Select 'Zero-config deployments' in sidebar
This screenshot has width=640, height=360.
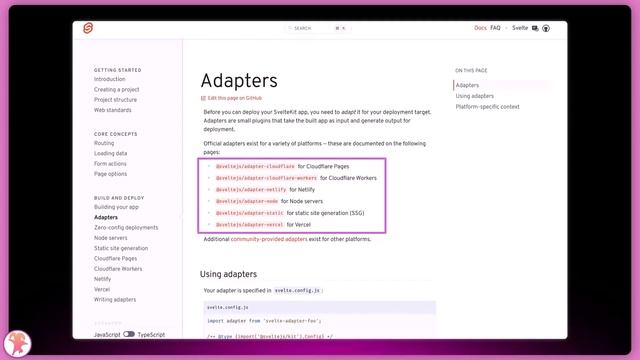(126, 227)
